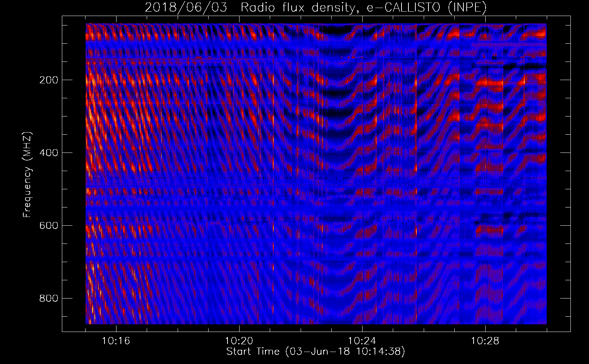
Task: Click the 600 frequency tick label
Action: [49, 226]
